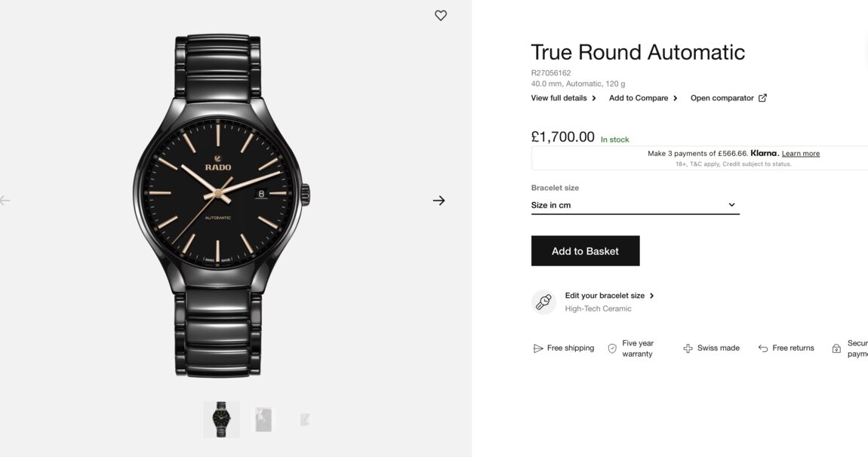The width and height of the screenshot is (868, 457).
Task: Click the bracelet size edit icon
Action: click(x=543, y=302)
